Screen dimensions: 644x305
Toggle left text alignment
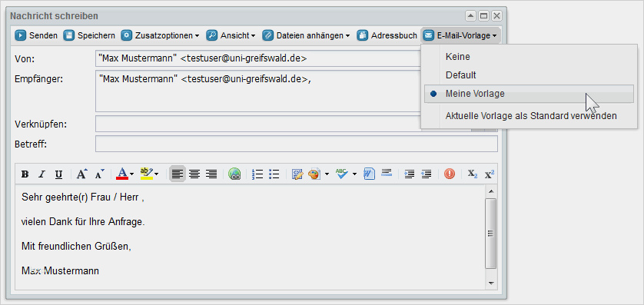pyautogui.click(x=178, y=174)
